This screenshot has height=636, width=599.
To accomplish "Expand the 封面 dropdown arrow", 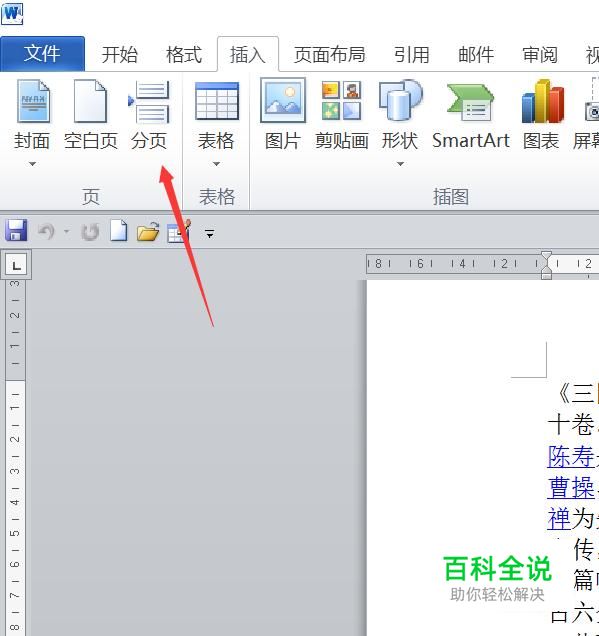I will 32,164.
